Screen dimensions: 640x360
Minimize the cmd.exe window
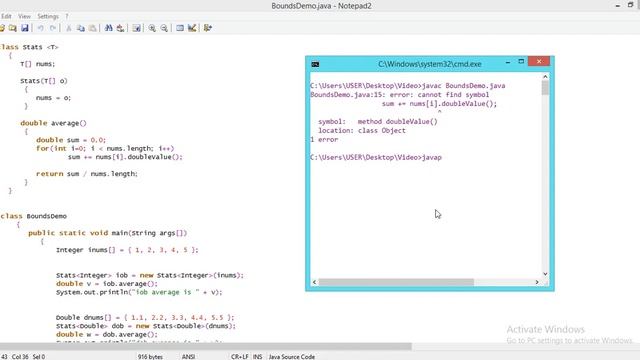pyautogui.click(x=508, y=62)
